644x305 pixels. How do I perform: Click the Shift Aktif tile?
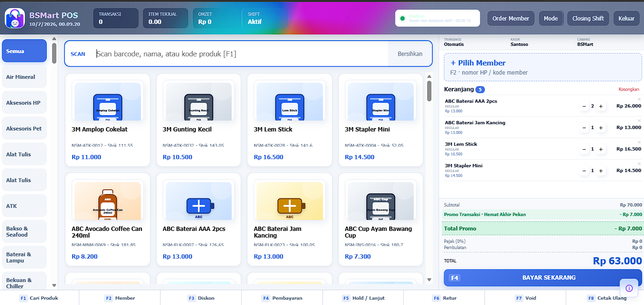click(x=265, y=18)
